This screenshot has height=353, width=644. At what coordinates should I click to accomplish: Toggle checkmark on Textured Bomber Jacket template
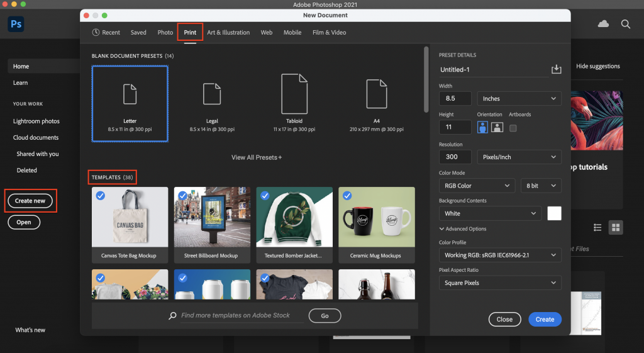tap(265, 196)
